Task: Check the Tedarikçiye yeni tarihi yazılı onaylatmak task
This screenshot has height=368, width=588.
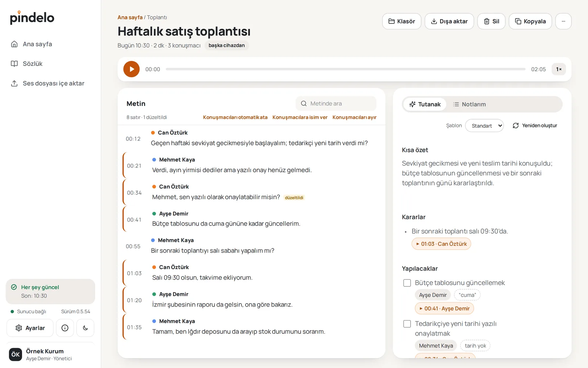Action: [x=407, y=324]
